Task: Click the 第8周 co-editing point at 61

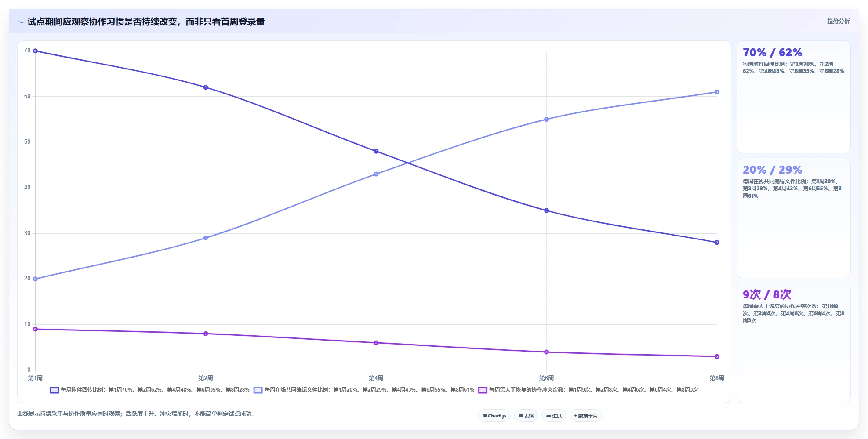Action: click(x=717, y=92)
